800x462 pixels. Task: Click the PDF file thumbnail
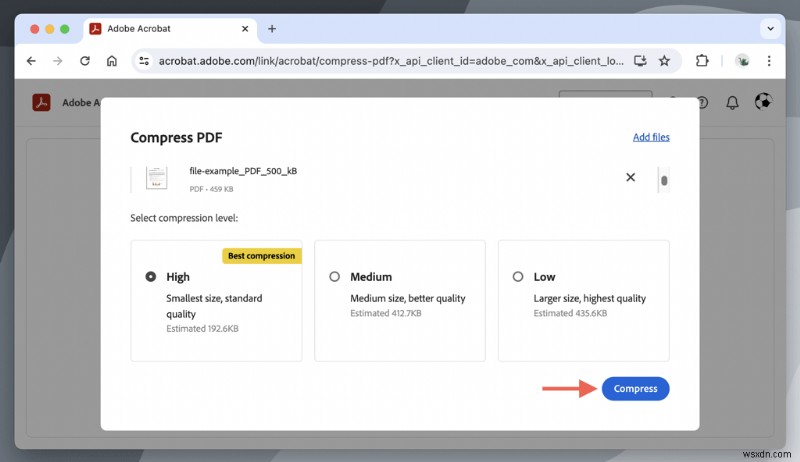[x=157, y=177]
